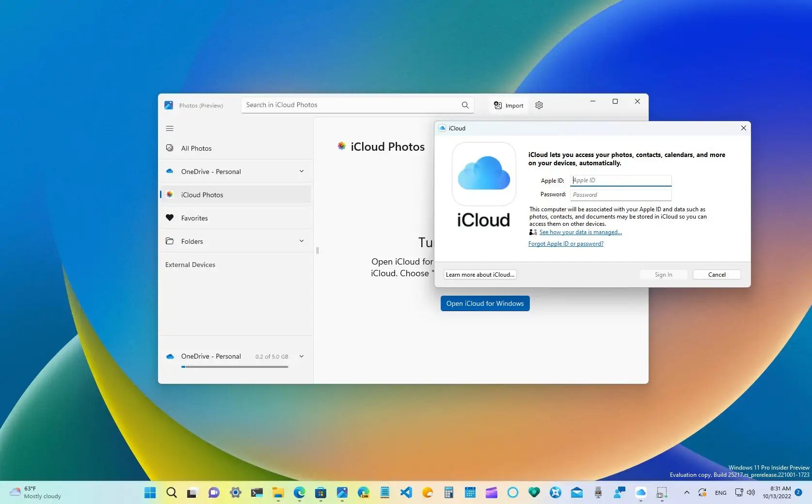Click the Apple ID input field

tap(621, 180)
